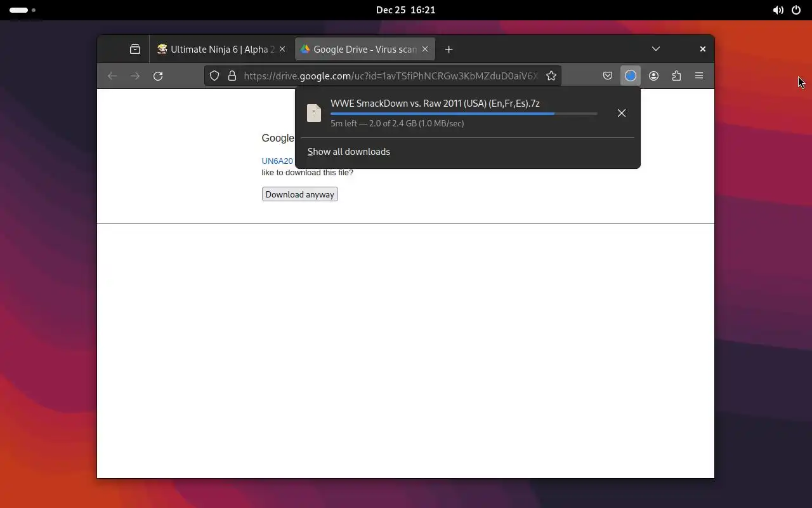Viewport: 812px width, 508px height.
Task: Open the Firefox hamburger application menu
Action: coord(699,76)
